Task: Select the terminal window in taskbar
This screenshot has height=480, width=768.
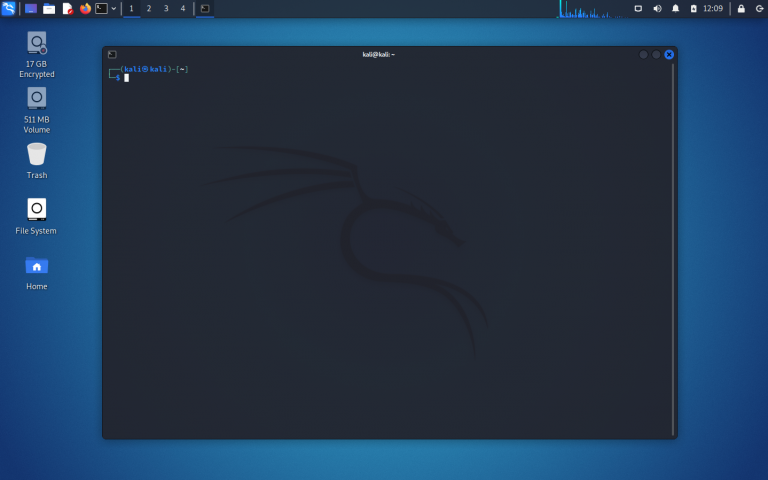Action: 205,8
